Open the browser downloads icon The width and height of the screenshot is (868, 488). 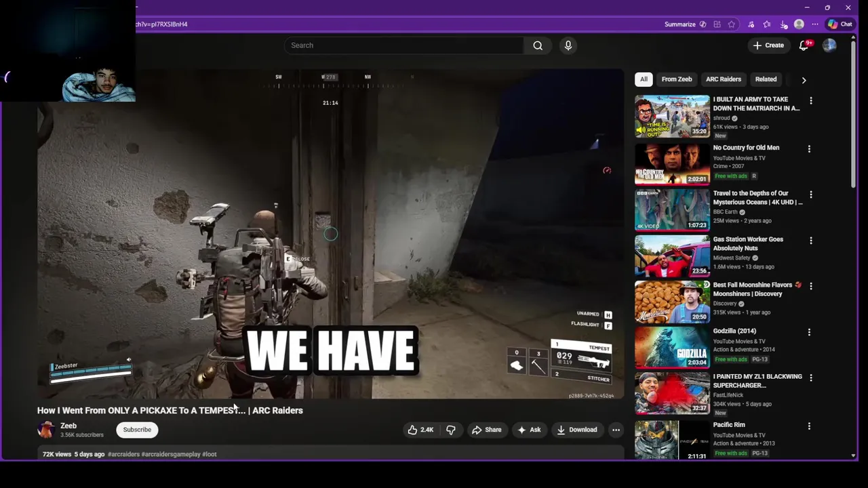tap(783, 24)
